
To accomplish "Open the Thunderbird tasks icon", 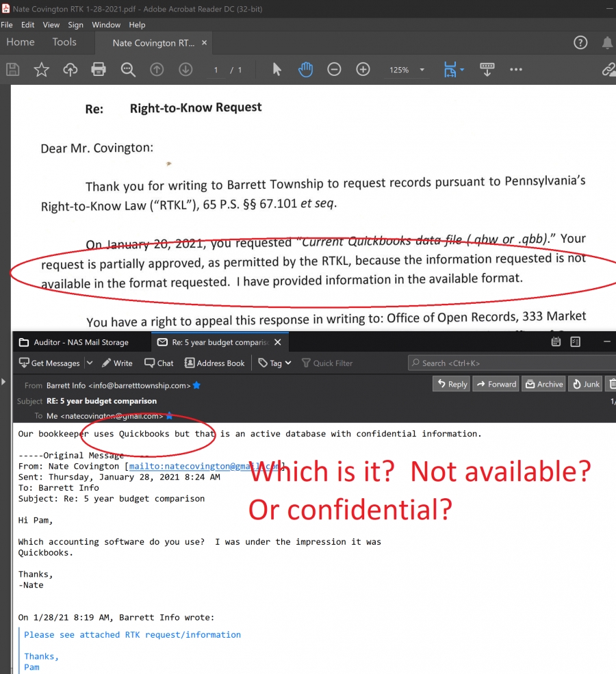I will pyautogui.click(x=575, y=341).
